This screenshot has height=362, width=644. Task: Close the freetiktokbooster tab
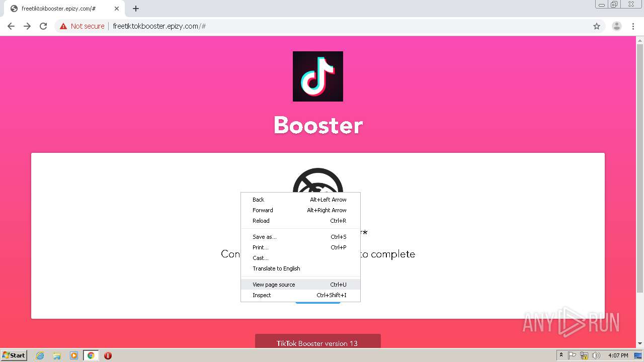click(x=117, y=9)
